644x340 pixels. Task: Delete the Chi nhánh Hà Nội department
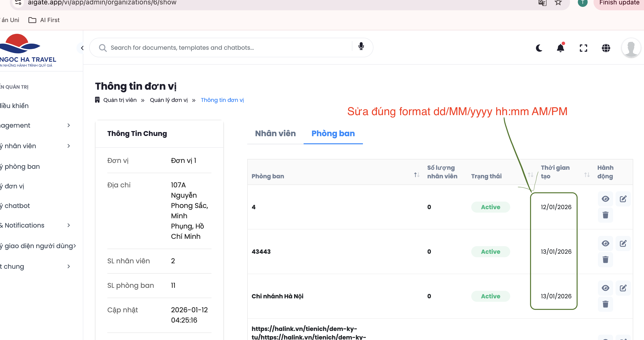click(x=605, y=304)
